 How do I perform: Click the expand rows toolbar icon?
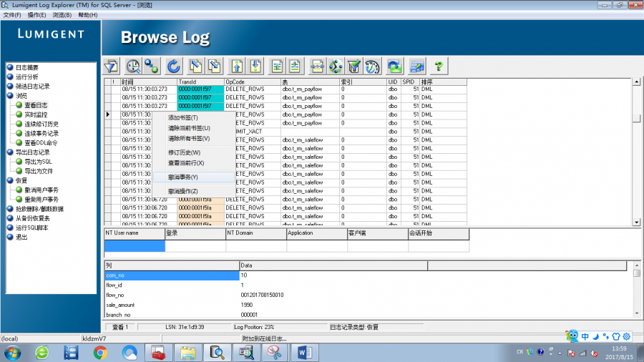click(x=296, y=66)
